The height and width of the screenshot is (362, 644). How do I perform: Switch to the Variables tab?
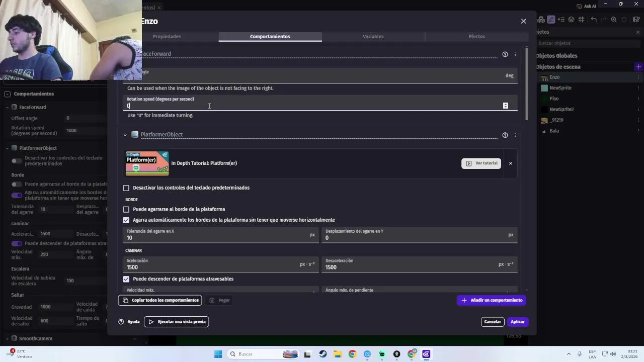click(x=373, y=37)
